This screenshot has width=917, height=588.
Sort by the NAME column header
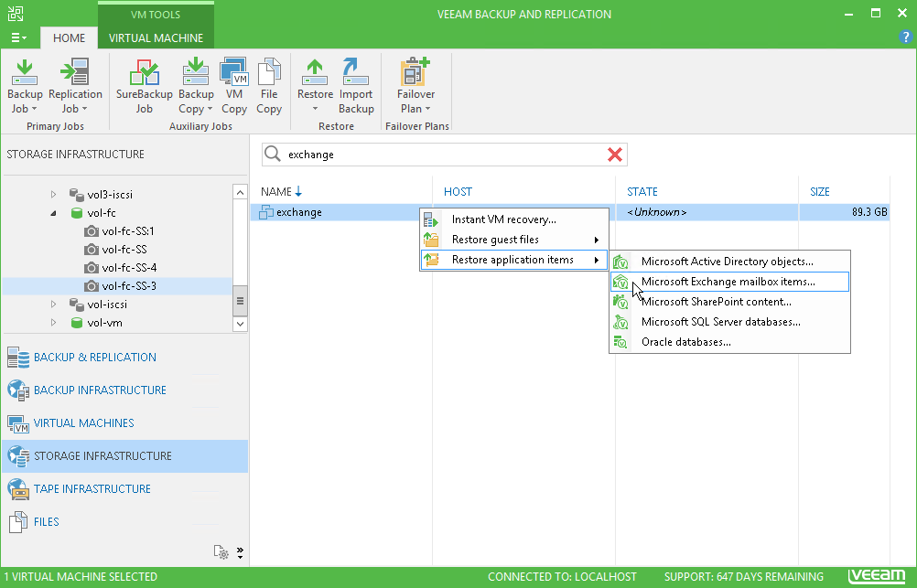(342, 192)
